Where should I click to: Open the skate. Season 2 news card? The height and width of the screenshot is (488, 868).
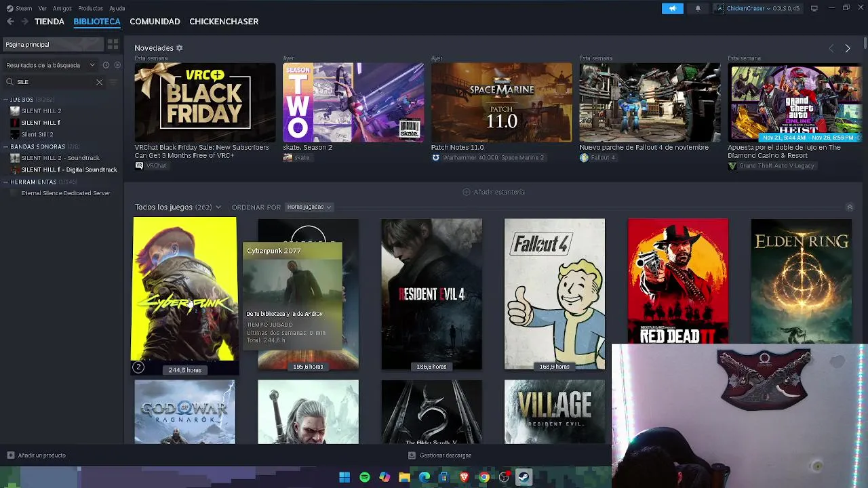click(x=353, y=103)
